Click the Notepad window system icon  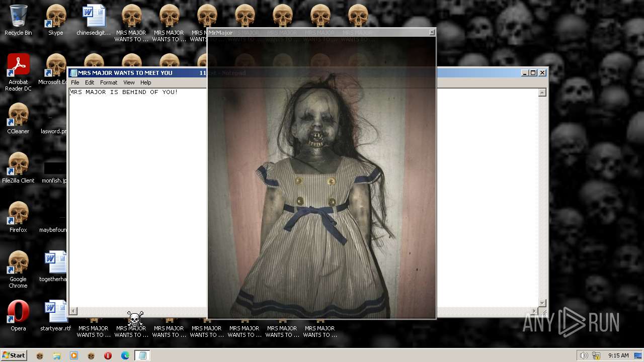[73, 73]
